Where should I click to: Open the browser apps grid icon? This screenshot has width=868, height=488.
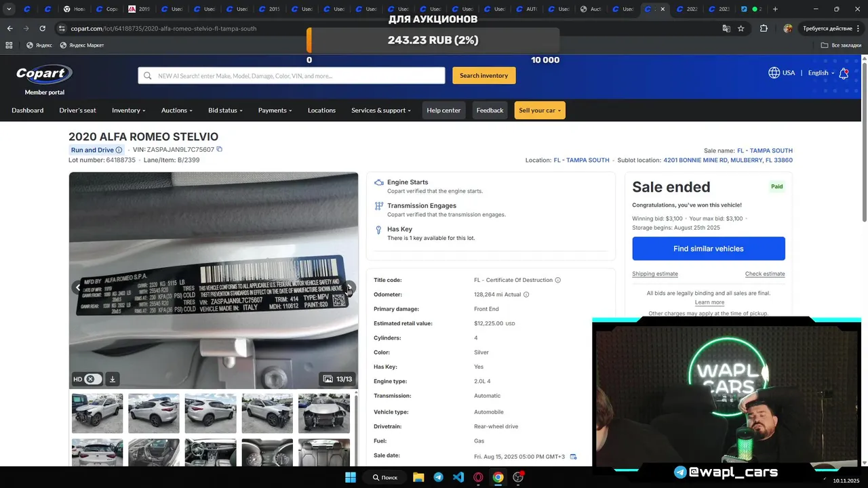(x=9, y=45)
